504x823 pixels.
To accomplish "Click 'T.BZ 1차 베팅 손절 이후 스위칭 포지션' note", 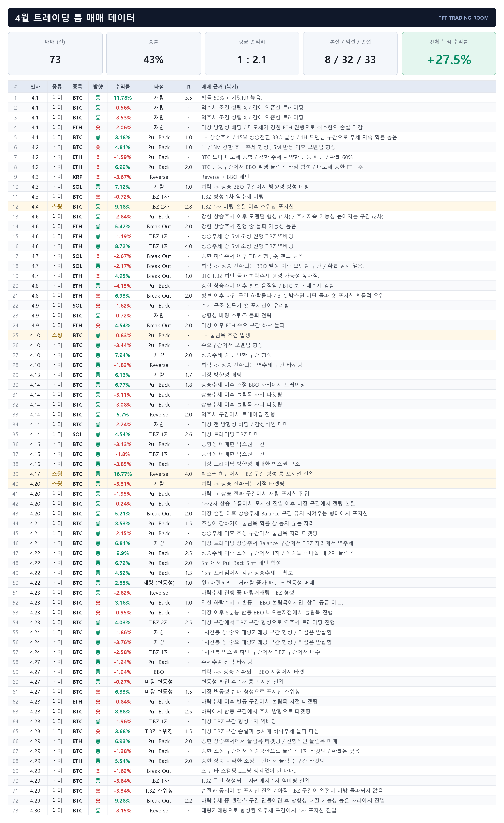I will tap(247, 207).
